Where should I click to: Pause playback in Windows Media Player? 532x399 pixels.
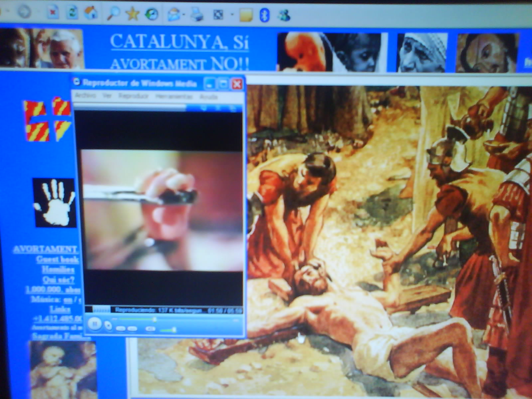[94, 324]
